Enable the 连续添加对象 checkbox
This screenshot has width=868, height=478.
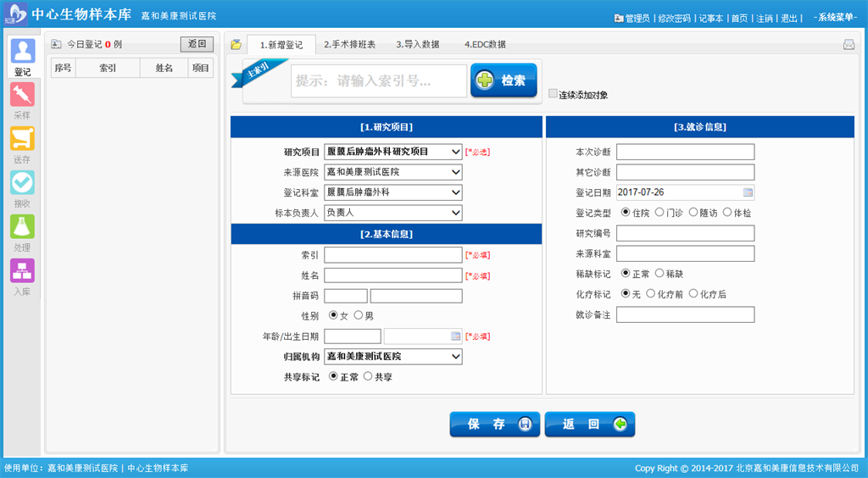(x=554, y=94)
